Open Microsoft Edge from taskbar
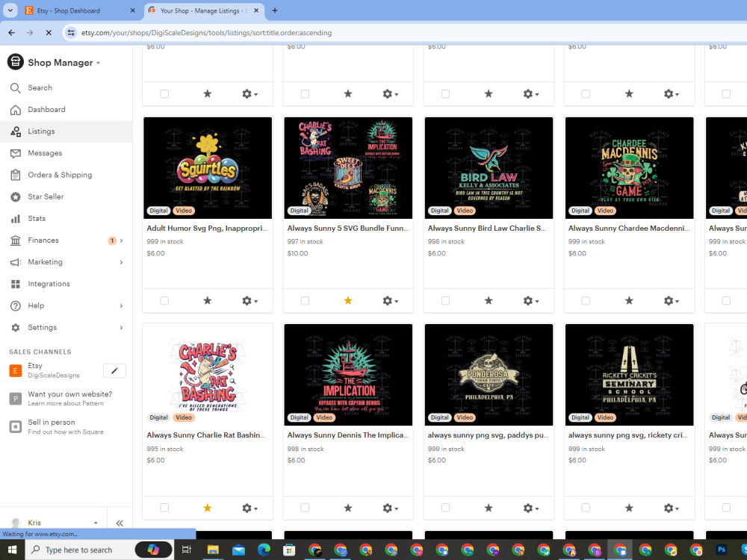This screenshot has width=747, height=560. [x=264, y=550]
